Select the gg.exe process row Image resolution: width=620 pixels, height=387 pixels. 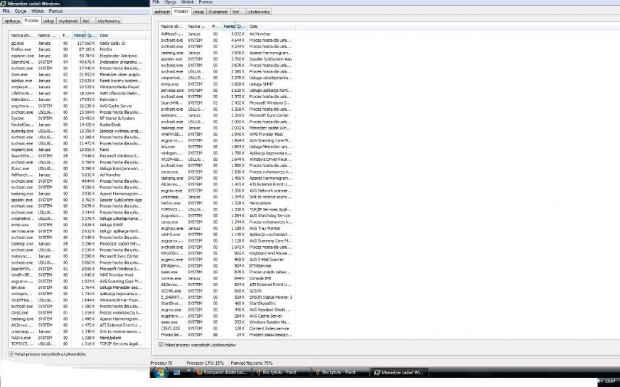(78, 43)
